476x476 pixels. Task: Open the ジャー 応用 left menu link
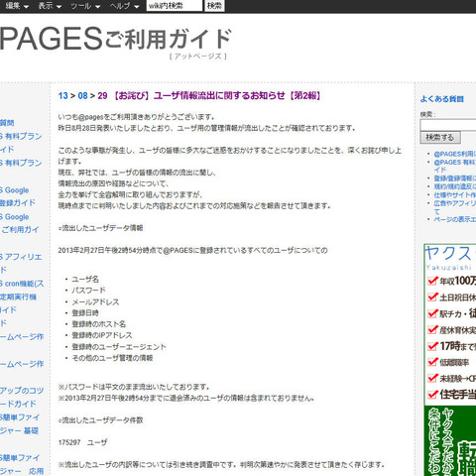pos(22,471)
